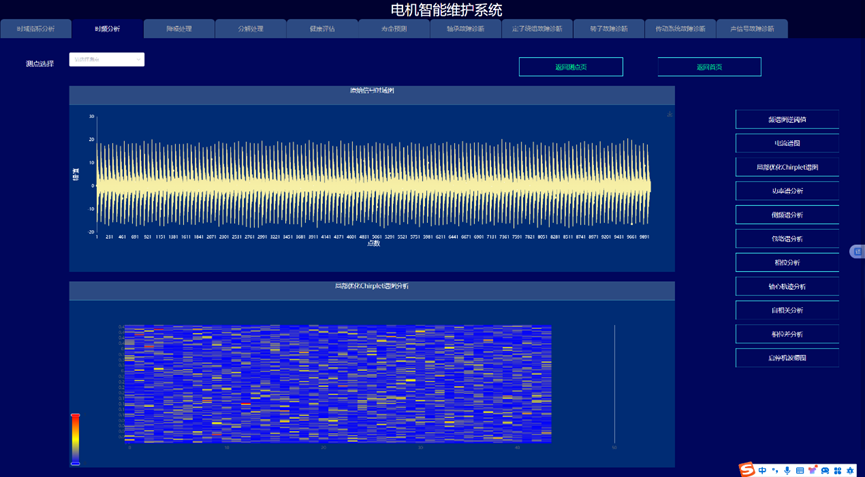
Task: Open the soft keyboard icon in Sogou toolbar
Action: click(x=800, y=470)
